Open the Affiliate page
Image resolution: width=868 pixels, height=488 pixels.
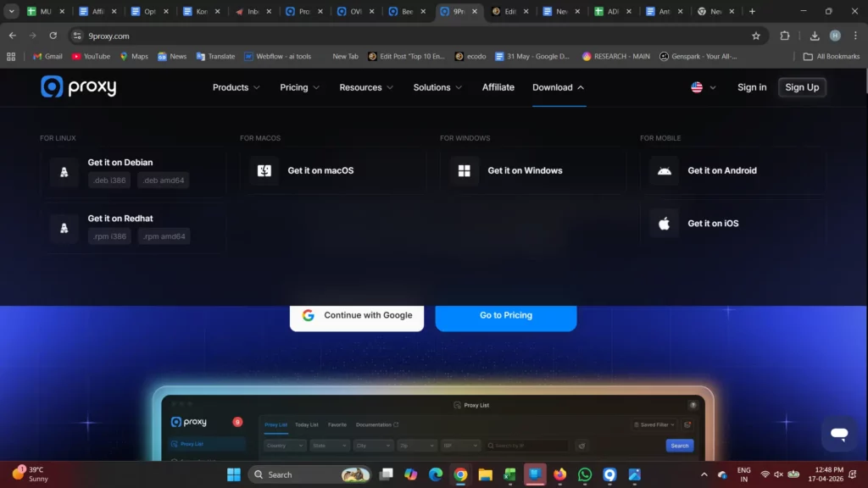[x=498, y=87]
